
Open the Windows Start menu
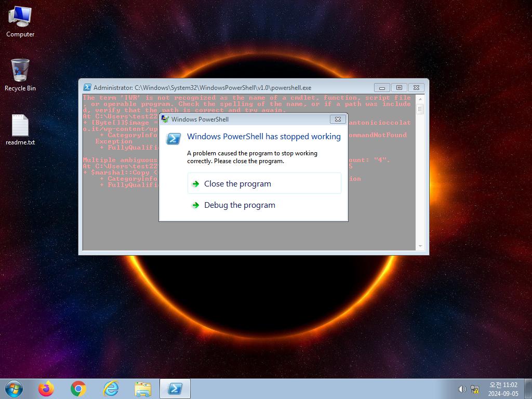14,389
